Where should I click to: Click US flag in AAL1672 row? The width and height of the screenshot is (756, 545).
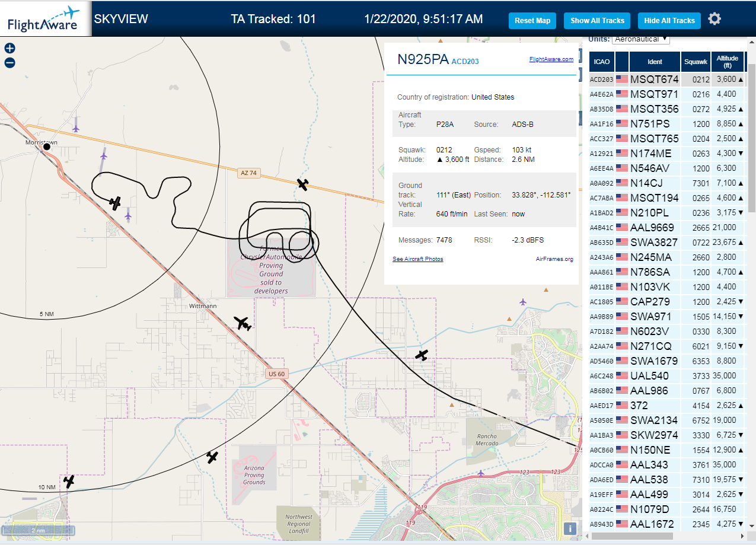tap(622, 524)
